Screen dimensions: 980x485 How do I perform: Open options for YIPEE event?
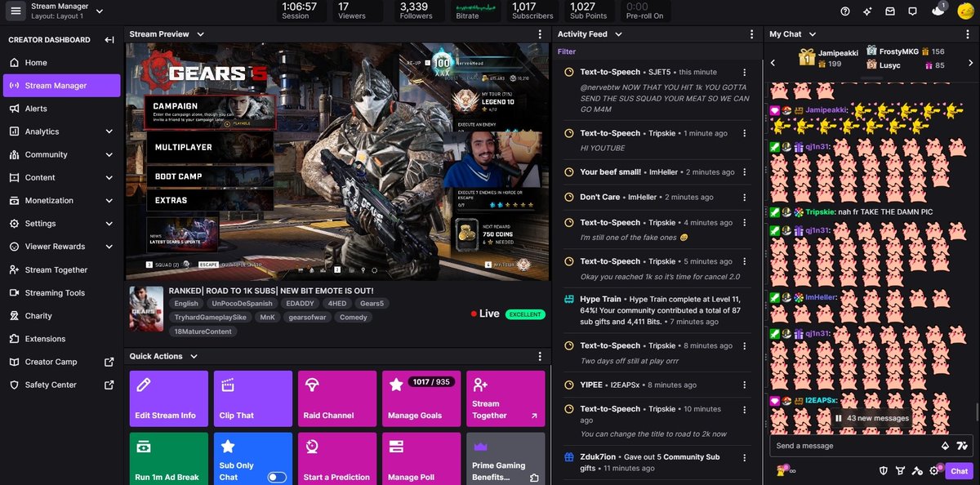coord(744,385)
